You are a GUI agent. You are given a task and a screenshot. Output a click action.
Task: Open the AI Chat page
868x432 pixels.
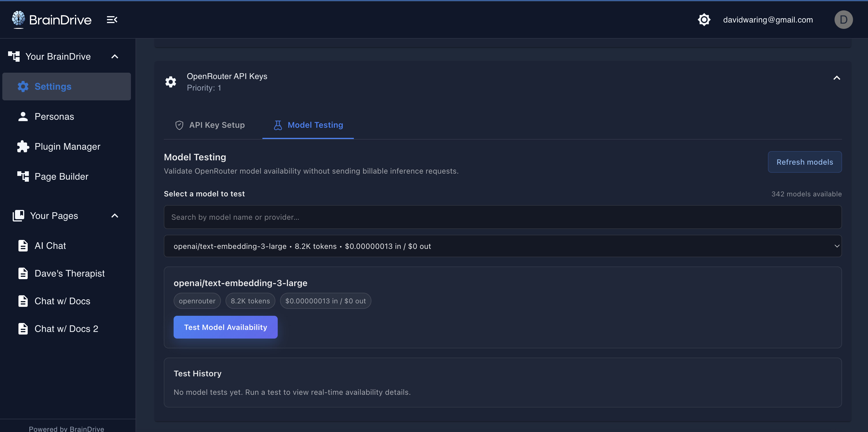pos(50,246)
